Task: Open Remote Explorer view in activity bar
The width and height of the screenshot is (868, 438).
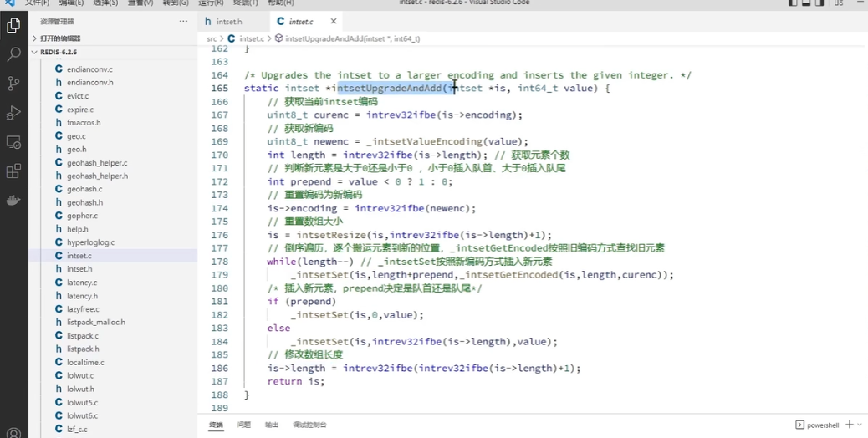Action: click(14, 142)
